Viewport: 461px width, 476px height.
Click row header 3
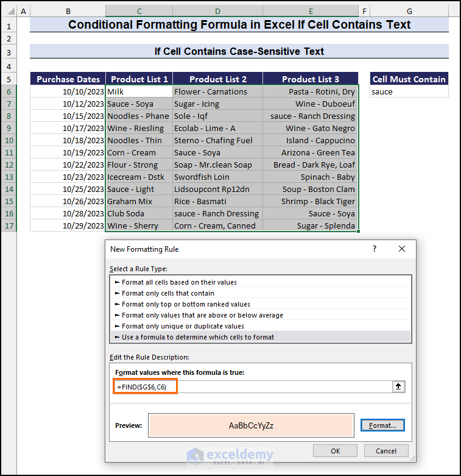[x=9, y=52]
